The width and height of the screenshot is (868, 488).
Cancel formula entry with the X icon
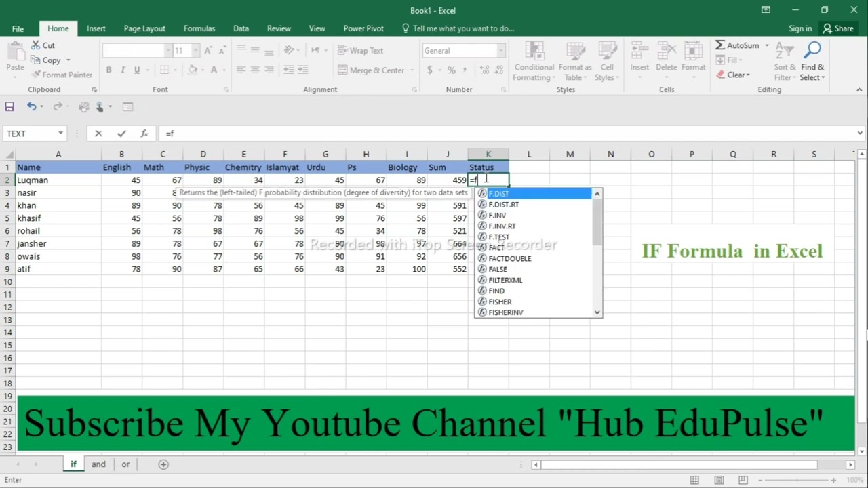(98, 134)
